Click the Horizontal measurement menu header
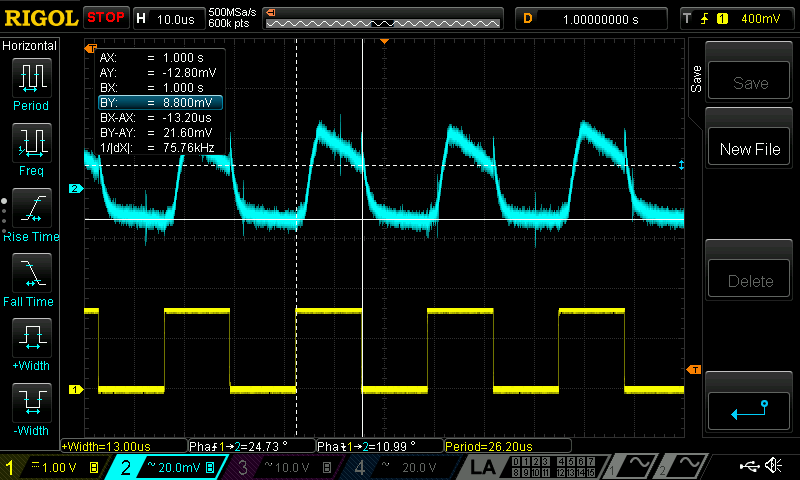This screenshot has height=480, width=800. (x=30, y=46)
